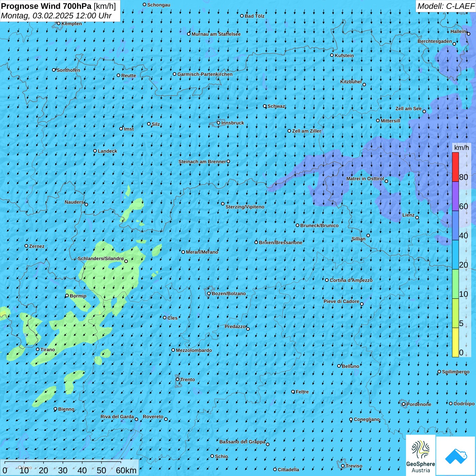Click the 'Spilimbergo' label
Image resolution: width=476 pixels, height=476 pixels.
pos(456,372)
